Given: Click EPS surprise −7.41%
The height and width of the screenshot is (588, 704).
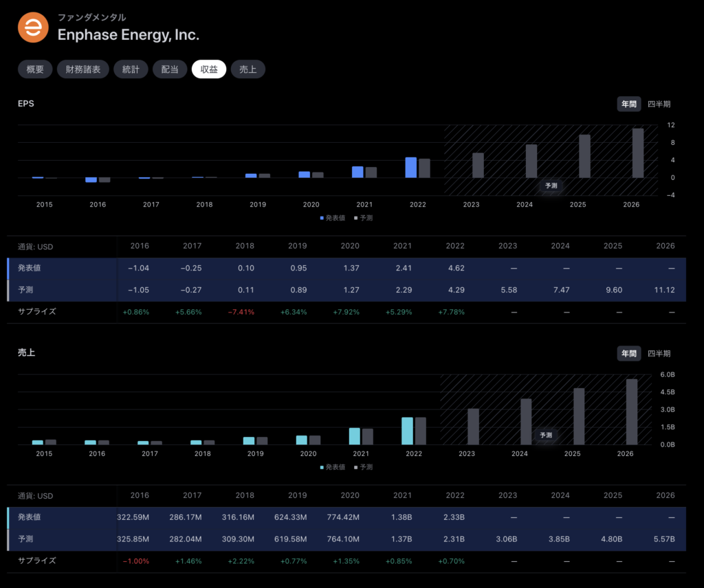Looking at the screenshot, I should click(x=241, y=312).
